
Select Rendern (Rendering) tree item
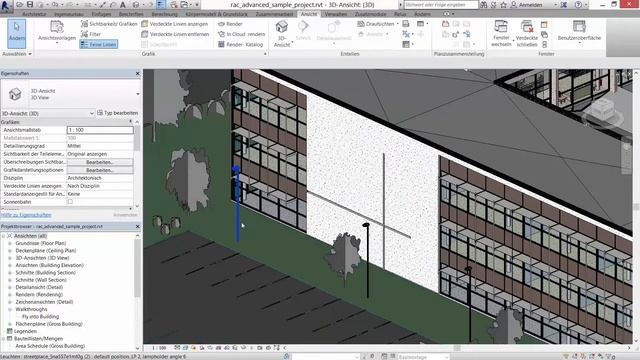tap(39, 295)
